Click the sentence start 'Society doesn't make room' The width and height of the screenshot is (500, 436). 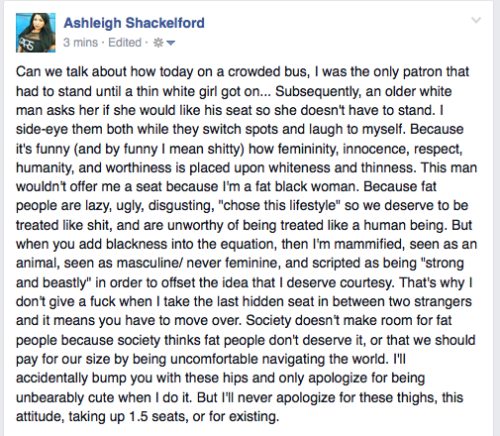(320, 321)
